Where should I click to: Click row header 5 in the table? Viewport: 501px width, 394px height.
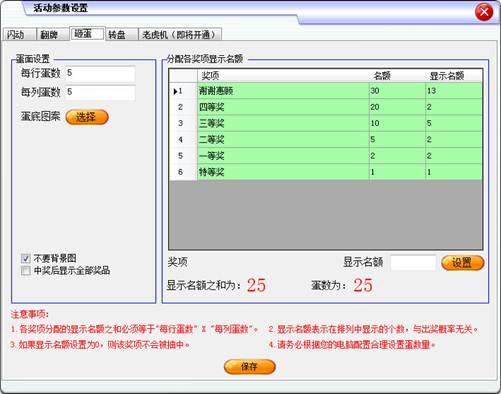coord(183,156)
